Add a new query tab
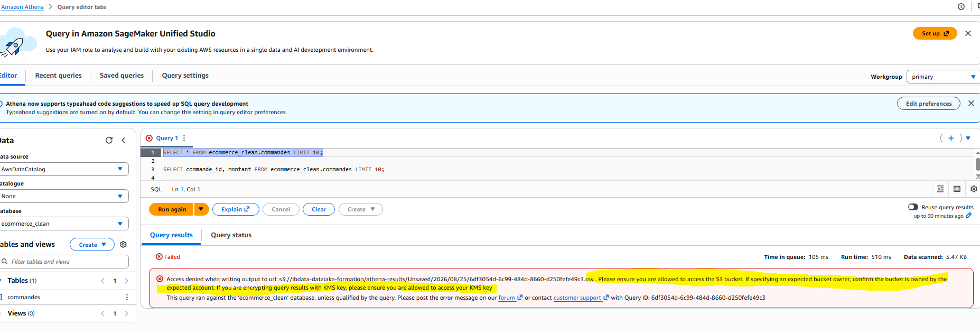Screen dimensions: 980x334 point(951,138)
